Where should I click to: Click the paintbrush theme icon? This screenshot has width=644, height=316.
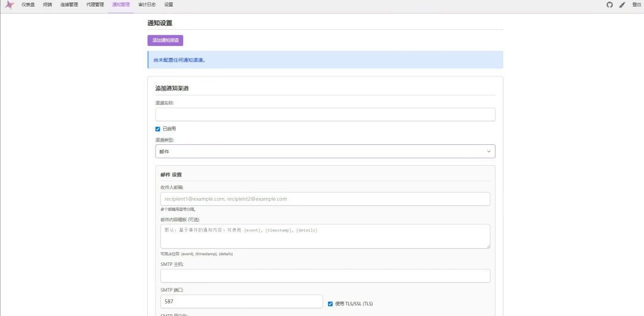pos(622,5)
